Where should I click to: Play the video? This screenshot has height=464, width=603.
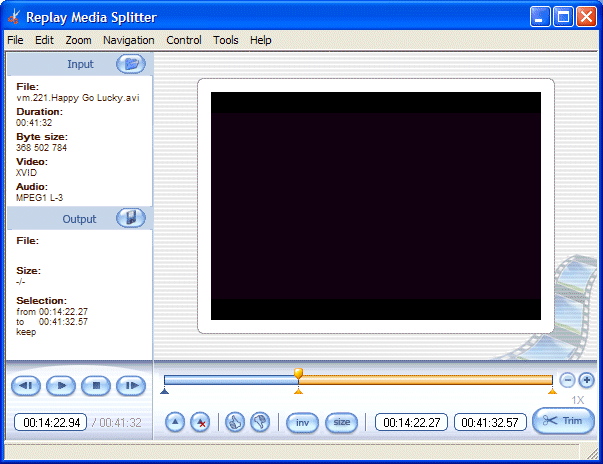point(61,386)
